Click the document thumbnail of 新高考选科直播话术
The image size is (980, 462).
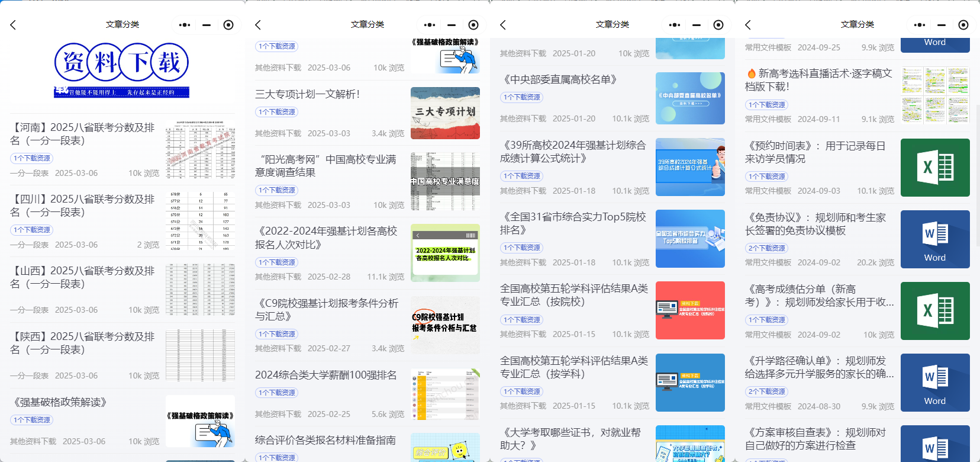935,95
